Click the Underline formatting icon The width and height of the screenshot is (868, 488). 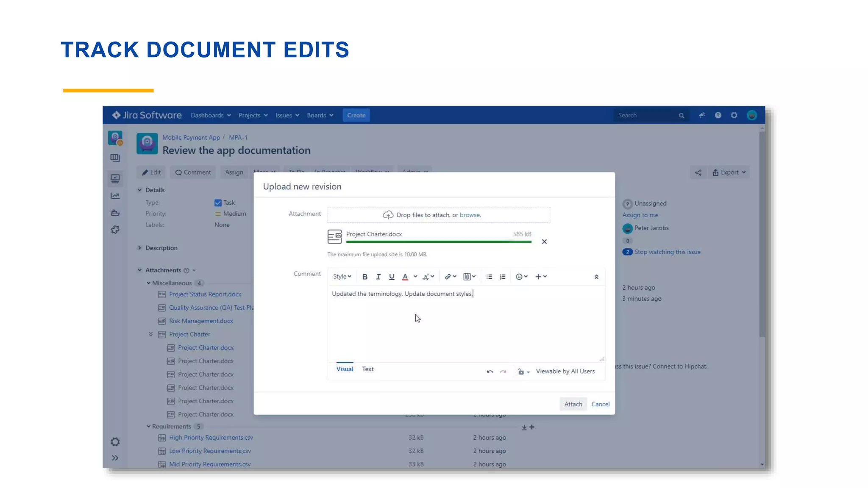[x=392, y=277]
